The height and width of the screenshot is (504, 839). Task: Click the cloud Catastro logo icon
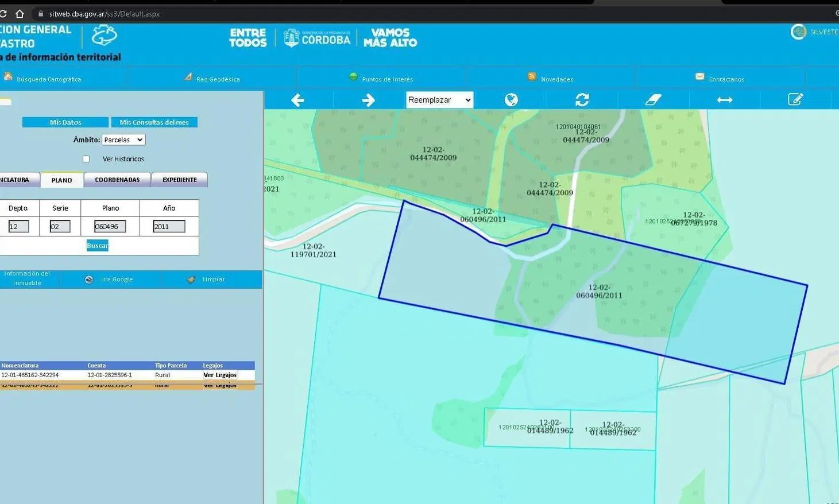[x=105, y=36]
